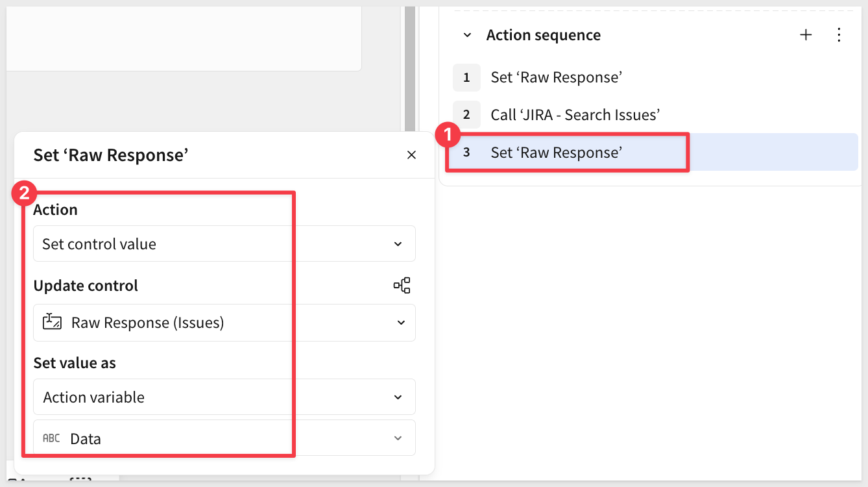Open the 'Action variable' dropdown
The height and width of the screenshot is (487, 868).
pos(224,397)
